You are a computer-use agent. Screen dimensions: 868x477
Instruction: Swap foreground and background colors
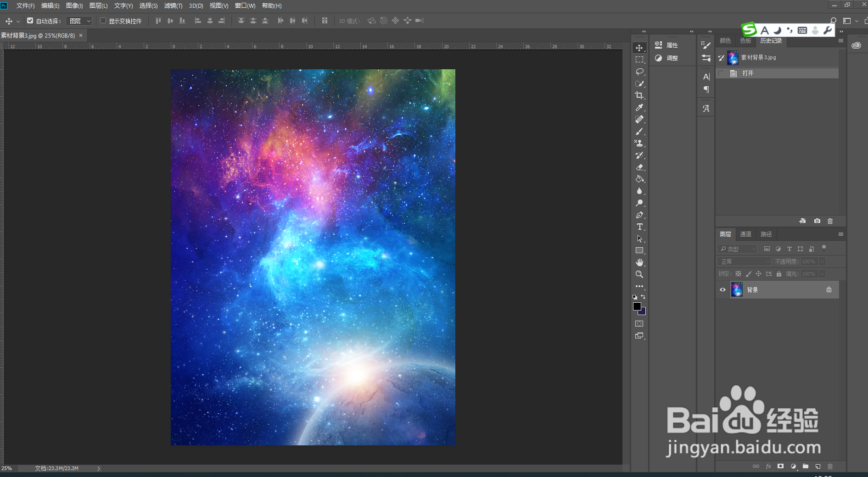643,297
